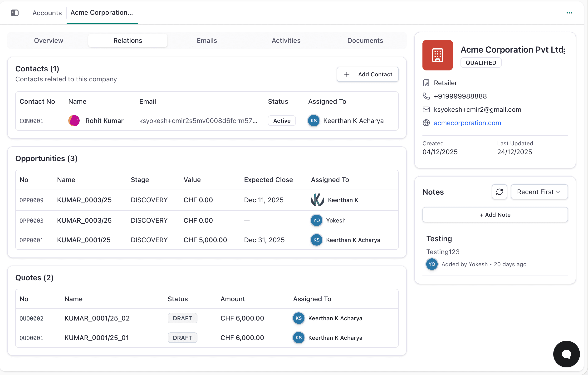588x375 pixels.
Task: Open opportunity OPP0001
Action: (31, 240)
